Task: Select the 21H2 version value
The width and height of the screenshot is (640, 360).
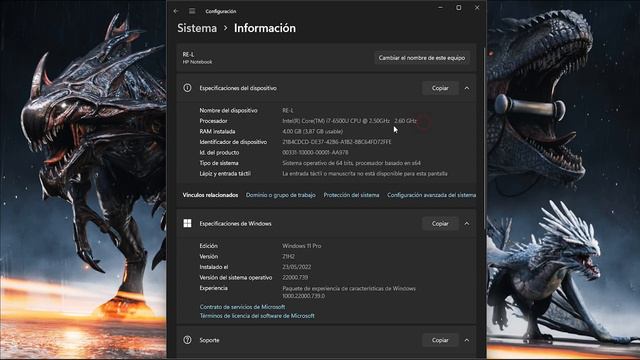Action: pyautogui.click(x=288, y=256)
